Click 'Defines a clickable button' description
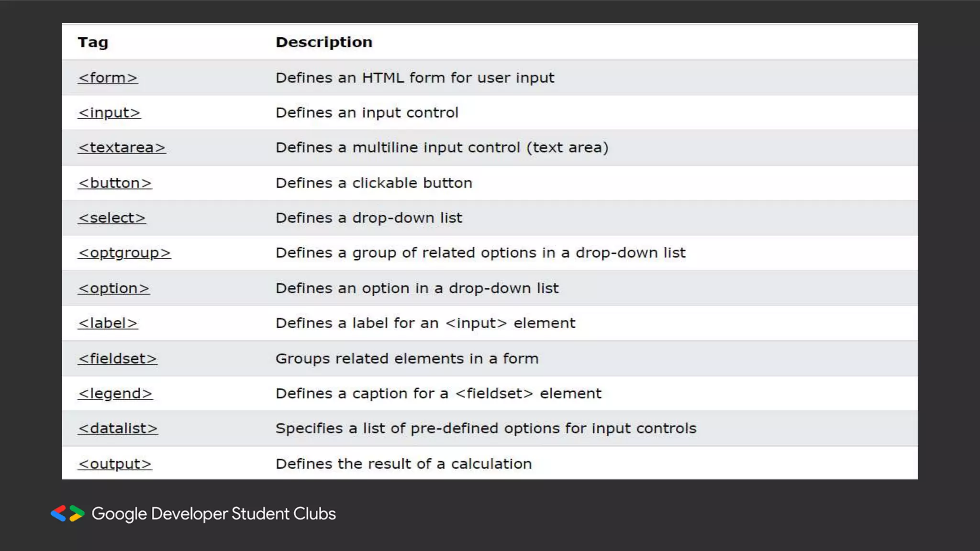980x551 pixels. click(374, 183)
